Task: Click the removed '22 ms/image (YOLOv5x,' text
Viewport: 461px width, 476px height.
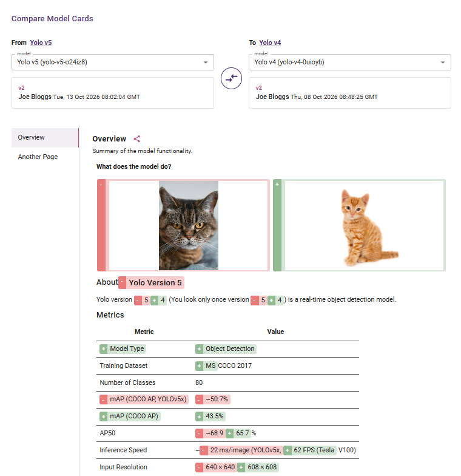Action: 241,450
